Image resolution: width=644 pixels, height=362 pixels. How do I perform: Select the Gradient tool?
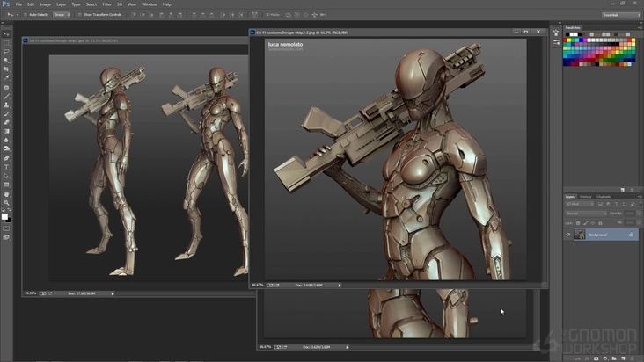tap(6, 131)
